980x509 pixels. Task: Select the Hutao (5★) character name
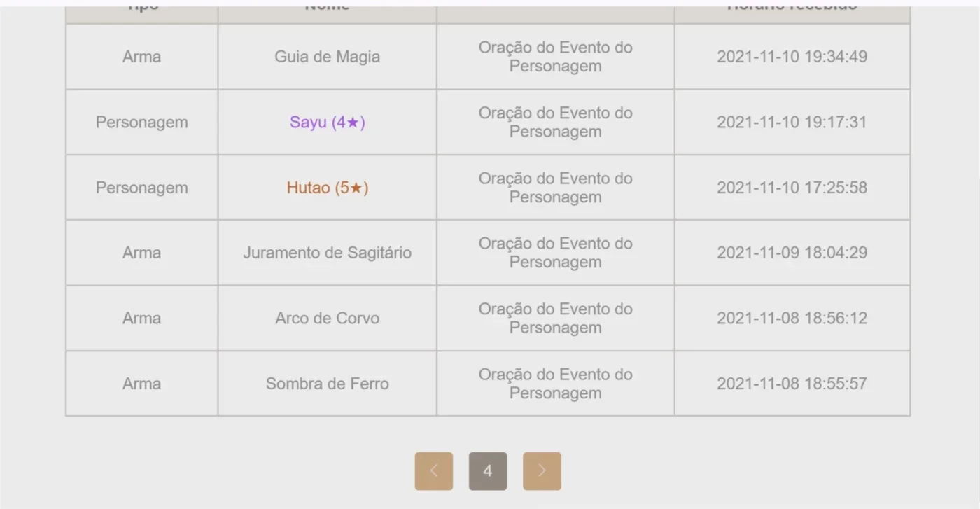pos(328,188)
